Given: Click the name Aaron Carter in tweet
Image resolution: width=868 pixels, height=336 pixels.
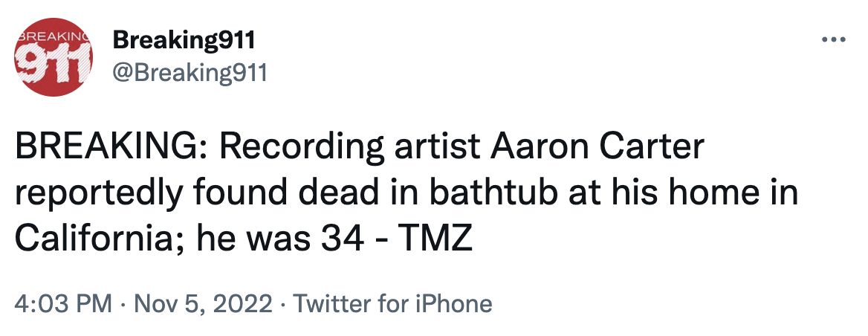Looking at the screenshot, I should pos(597,146).
